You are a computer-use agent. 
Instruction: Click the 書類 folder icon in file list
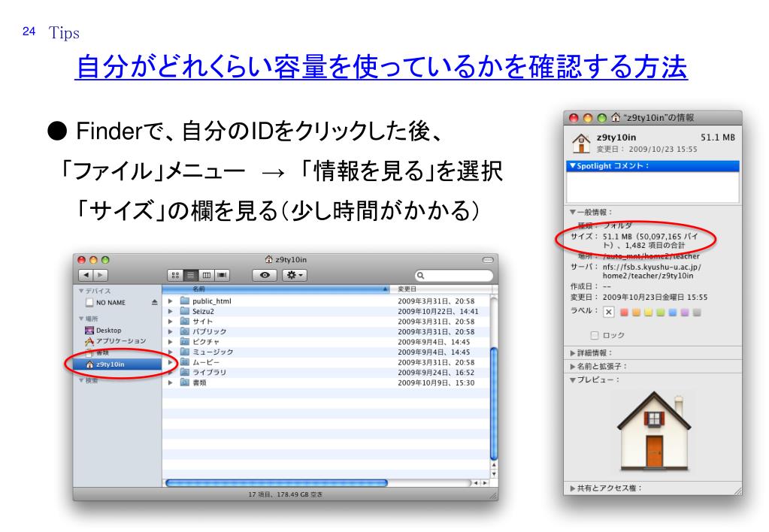pos(185,382)
